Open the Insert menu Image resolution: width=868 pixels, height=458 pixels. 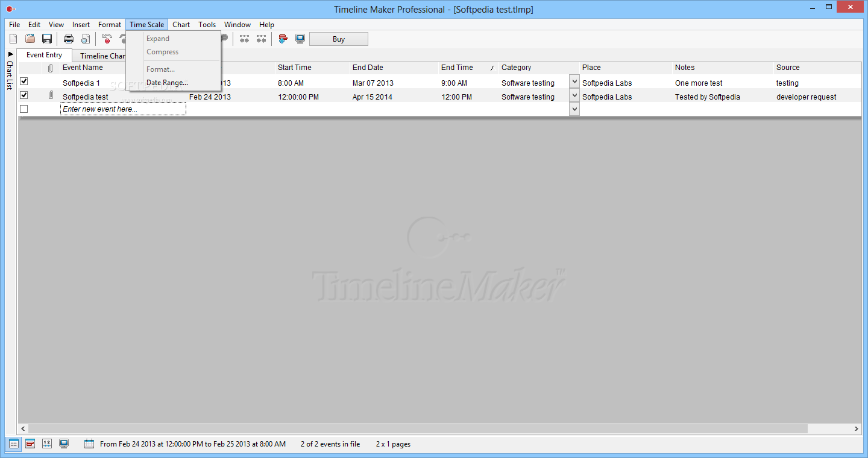coord(81,25)
